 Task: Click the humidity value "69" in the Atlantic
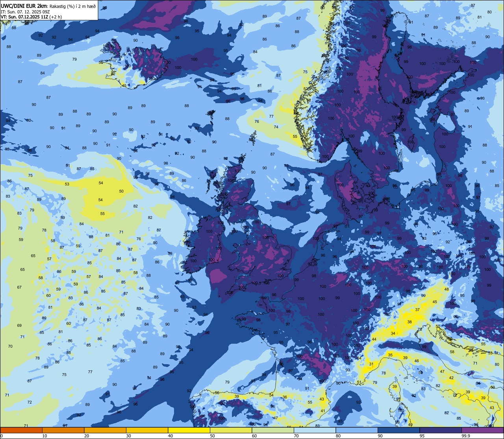pos(19,326)
